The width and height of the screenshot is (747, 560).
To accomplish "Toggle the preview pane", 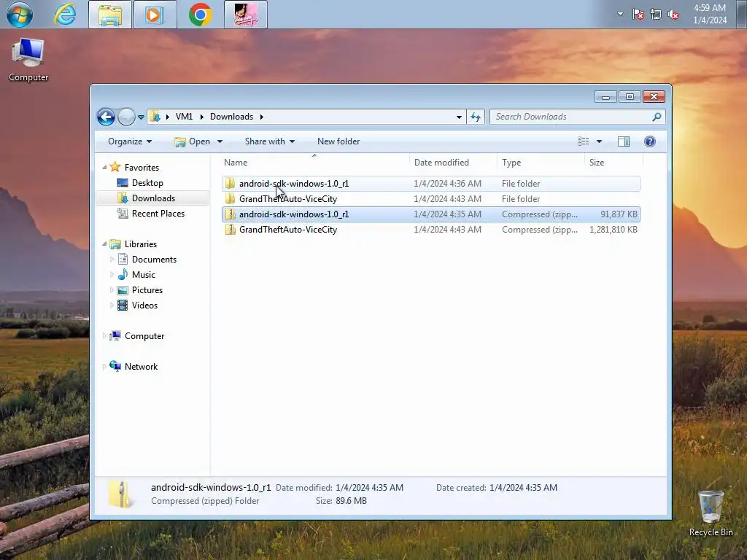I will (624, 141).
